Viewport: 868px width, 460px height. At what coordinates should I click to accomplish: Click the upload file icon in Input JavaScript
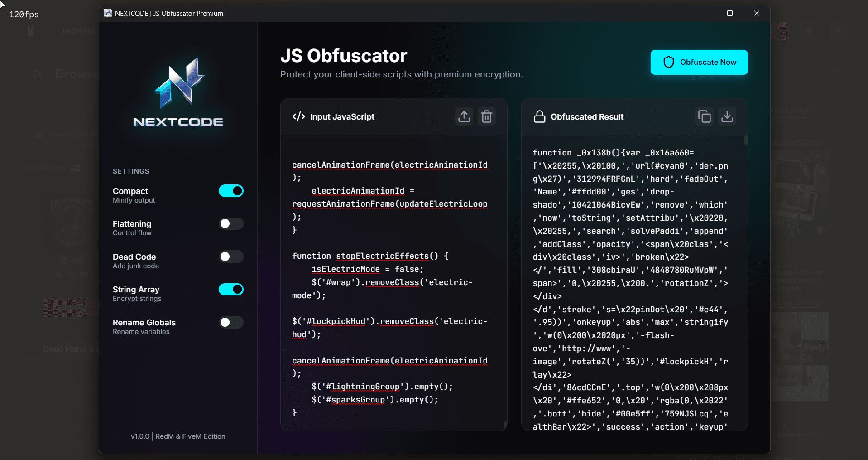click(x=464, y=117)
